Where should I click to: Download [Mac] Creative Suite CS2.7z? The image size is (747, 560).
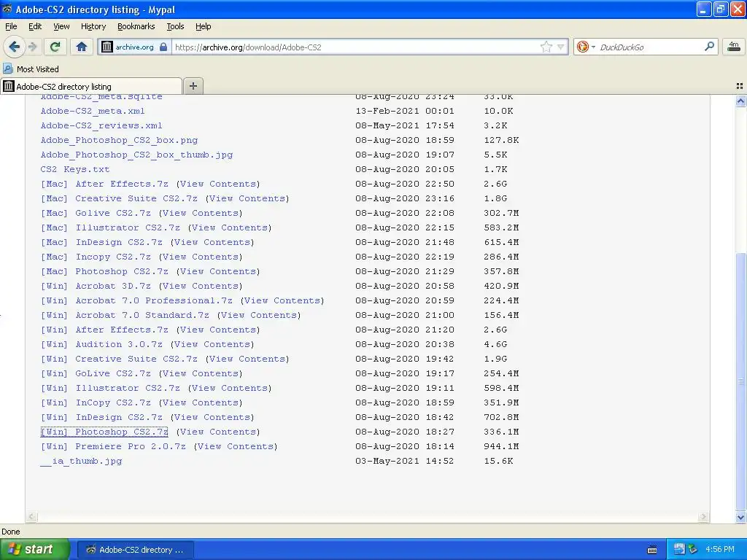tap(119, 198)
